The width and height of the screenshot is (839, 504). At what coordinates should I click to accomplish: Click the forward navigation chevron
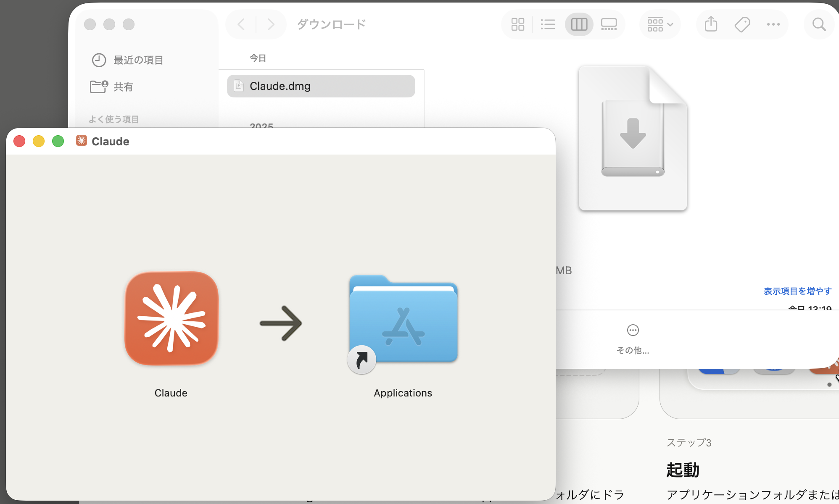pos(271,24)
